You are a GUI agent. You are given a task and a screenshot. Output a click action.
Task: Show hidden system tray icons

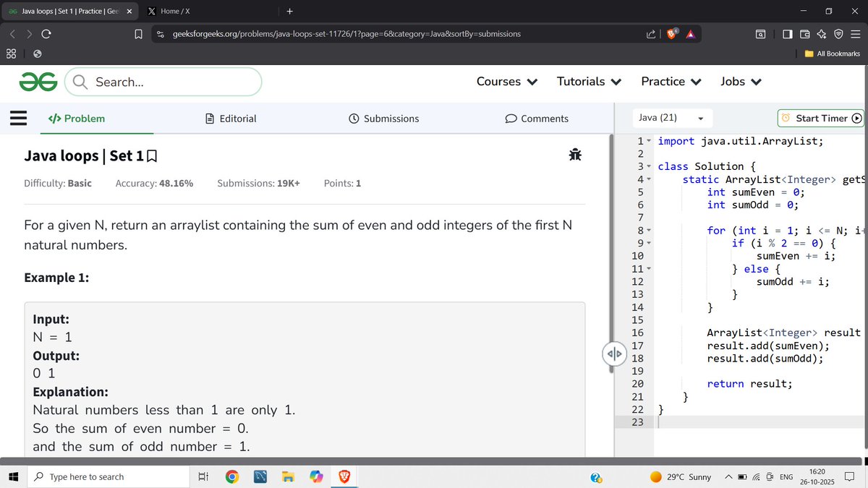[x=728, y=476]
